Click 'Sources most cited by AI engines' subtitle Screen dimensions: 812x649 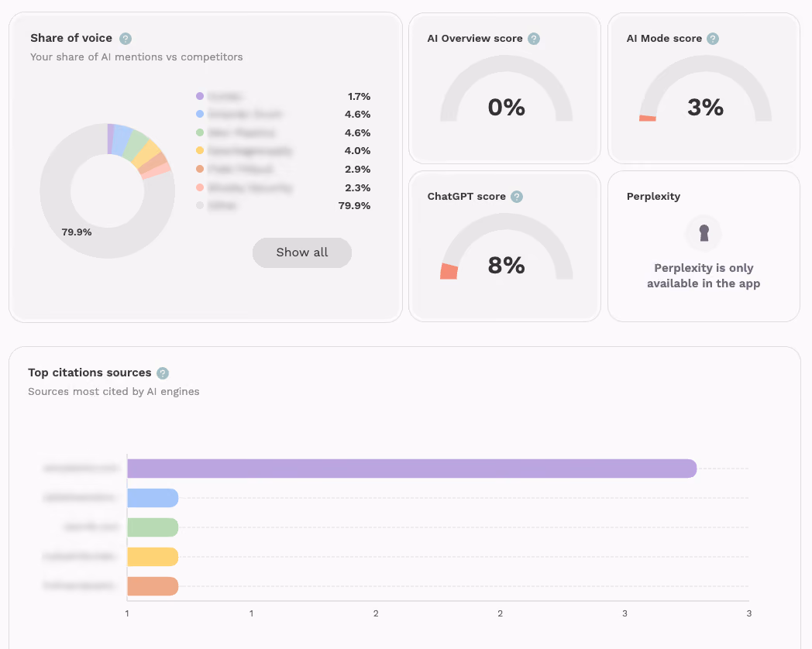click(x=113, y=392)
